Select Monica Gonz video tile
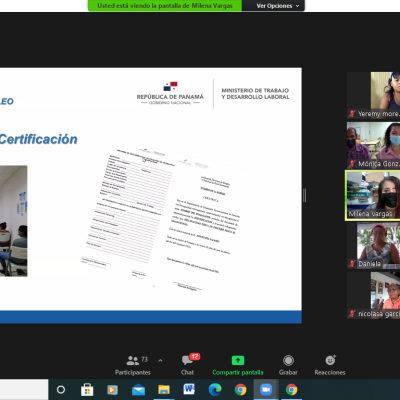 click(374, 145)
